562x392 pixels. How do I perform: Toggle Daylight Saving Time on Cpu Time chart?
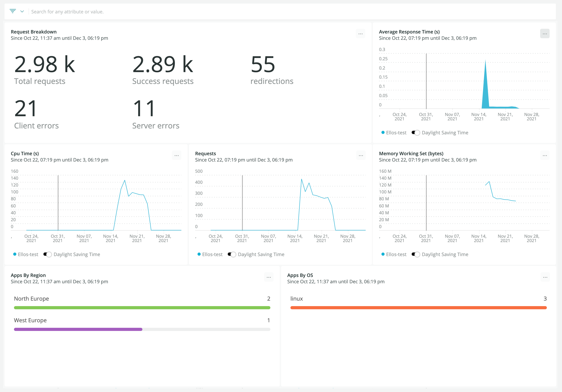[x=47, y=254]
